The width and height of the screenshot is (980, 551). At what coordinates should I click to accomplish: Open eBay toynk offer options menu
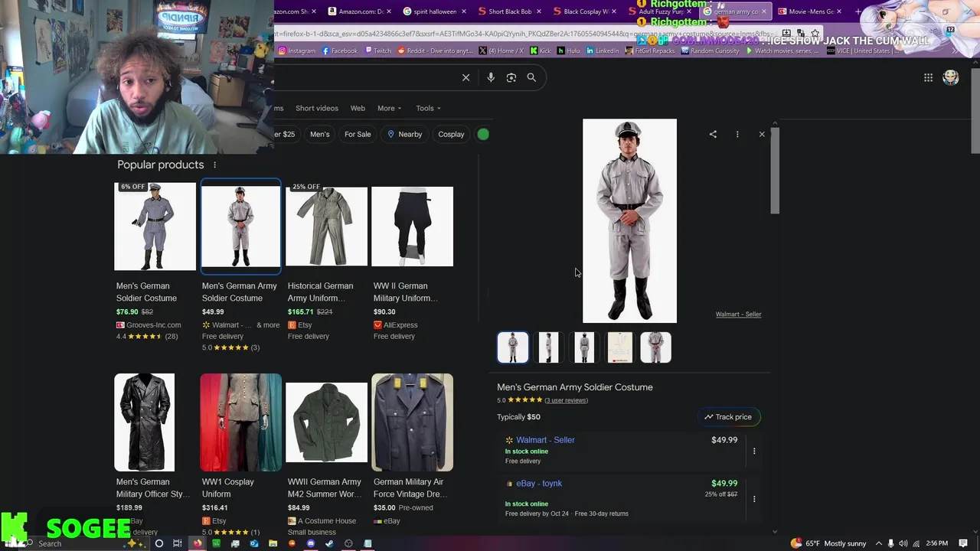click(754, 499)
